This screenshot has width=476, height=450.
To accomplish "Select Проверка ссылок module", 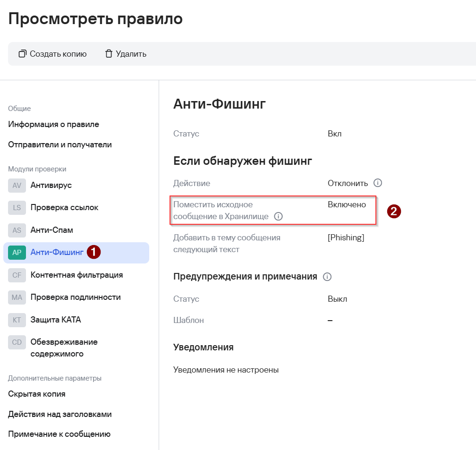I will point(64,207).
